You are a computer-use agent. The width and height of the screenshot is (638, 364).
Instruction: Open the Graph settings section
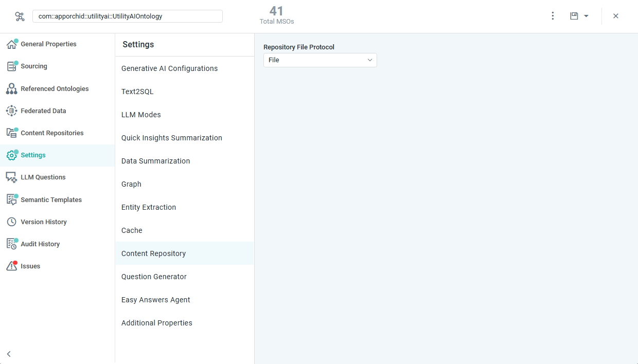tap(185, 184)
